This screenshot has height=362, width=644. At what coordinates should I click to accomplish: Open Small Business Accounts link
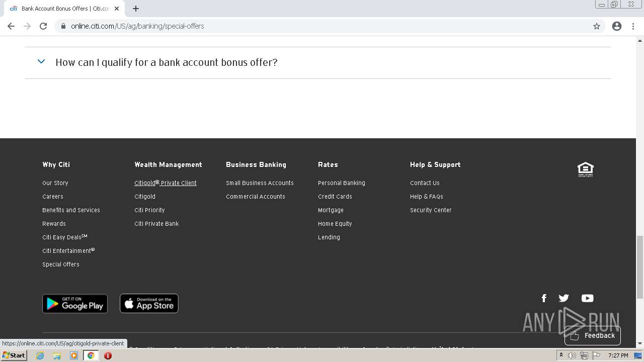[260, 183]
